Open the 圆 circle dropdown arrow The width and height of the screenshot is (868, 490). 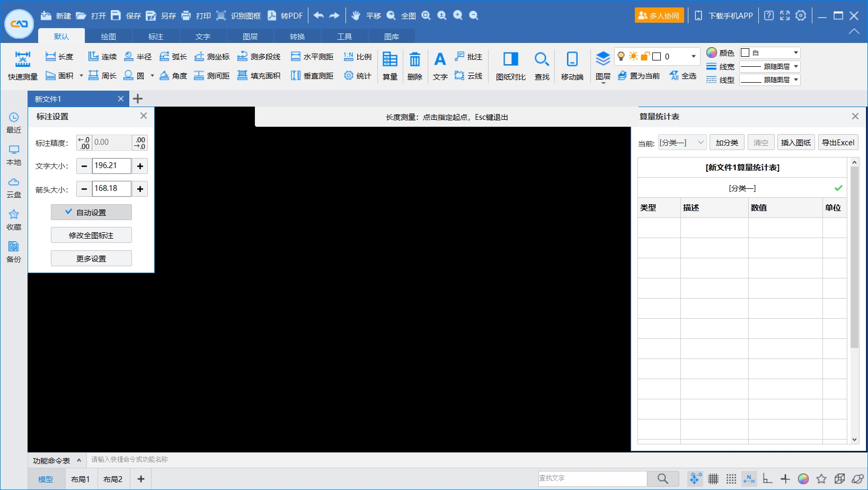[152, 76]
